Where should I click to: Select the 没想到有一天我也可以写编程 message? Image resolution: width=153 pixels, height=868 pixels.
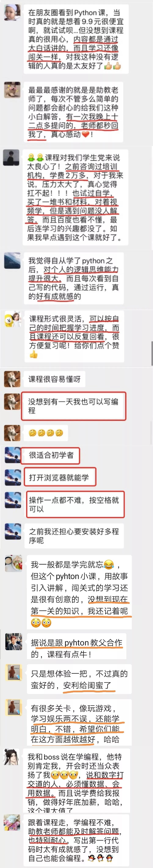[74, 406]
